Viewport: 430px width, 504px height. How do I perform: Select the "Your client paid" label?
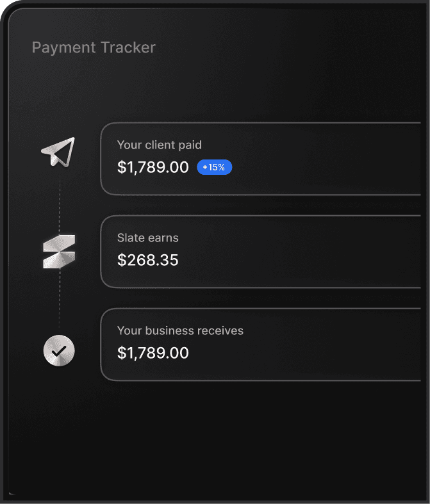159,145
